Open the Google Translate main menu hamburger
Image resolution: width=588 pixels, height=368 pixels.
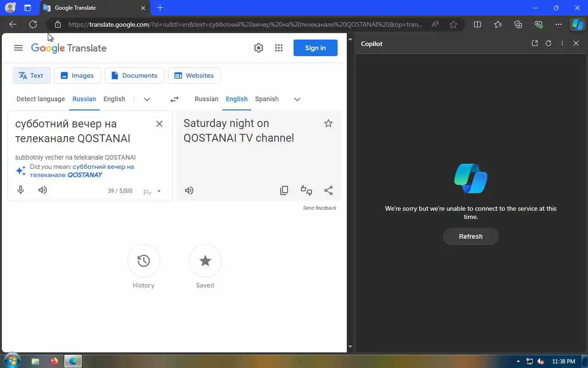coord(18,48)
